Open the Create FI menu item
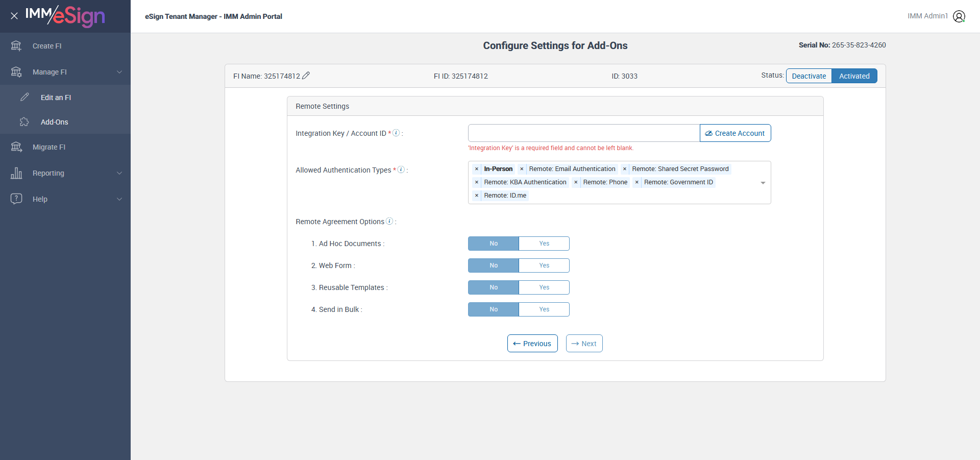This screenshot has width=980, height=460. [65, 46]
